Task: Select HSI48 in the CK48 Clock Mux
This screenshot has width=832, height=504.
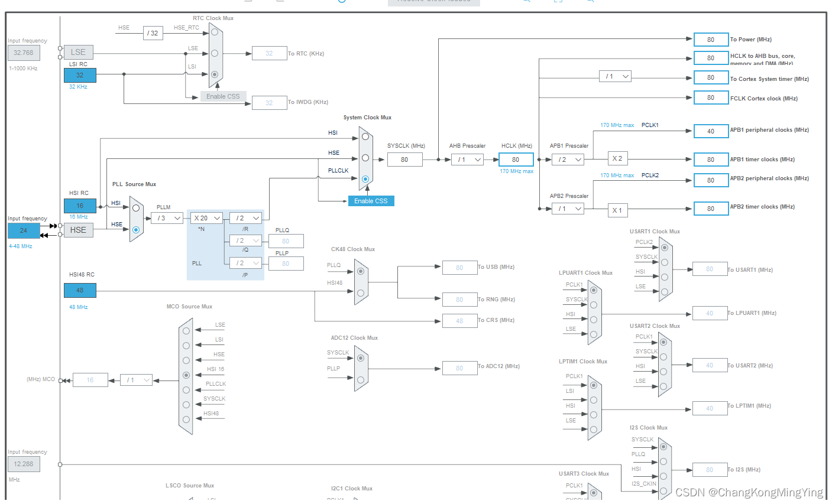Action: pyautogui.click(x=361, y=292)
